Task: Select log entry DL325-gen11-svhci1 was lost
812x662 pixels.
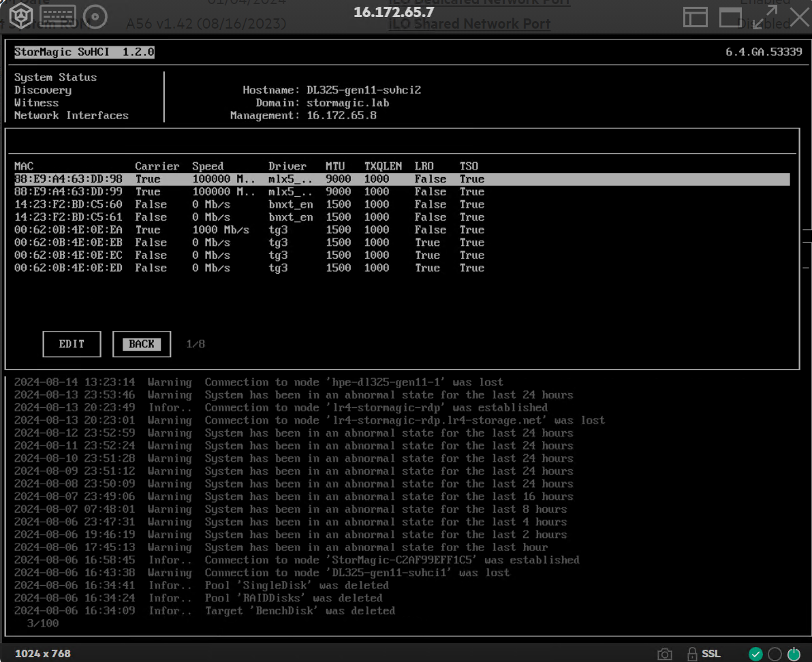Action: point(262,573)
